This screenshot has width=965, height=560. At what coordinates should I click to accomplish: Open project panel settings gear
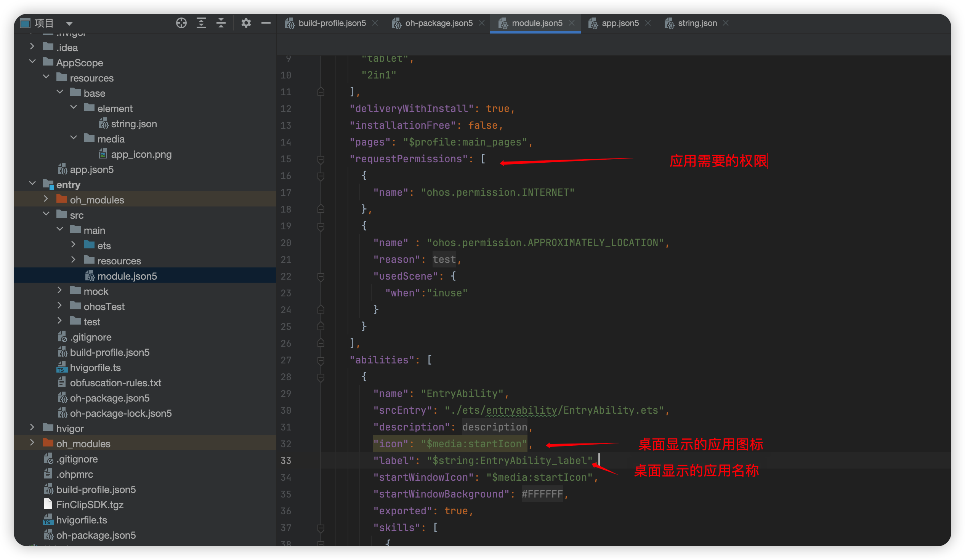point(246,23)
